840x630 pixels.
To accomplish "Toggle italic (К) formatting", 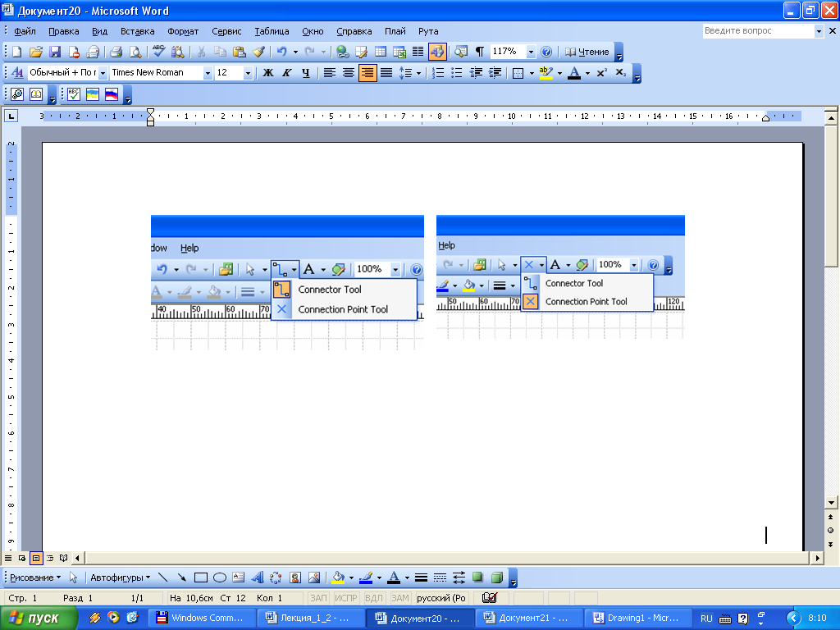I will point(286,72).
